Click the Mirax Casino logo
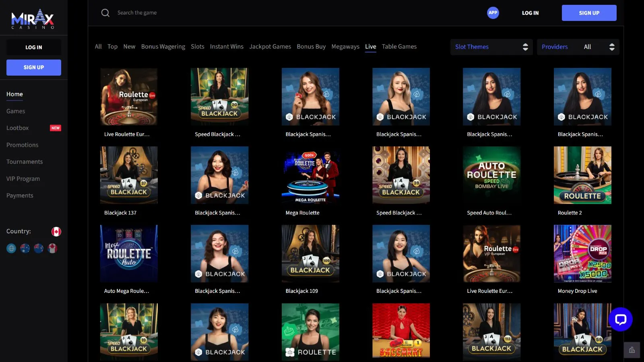 [33, 19]
